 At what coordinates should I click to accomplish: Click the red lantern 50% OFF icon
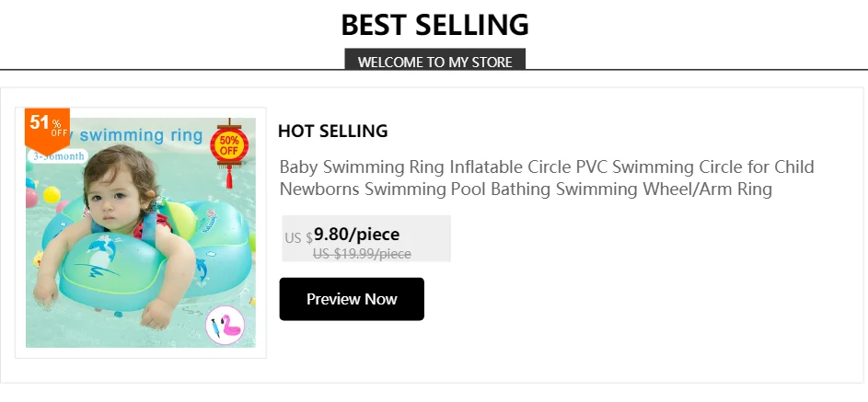227,144
